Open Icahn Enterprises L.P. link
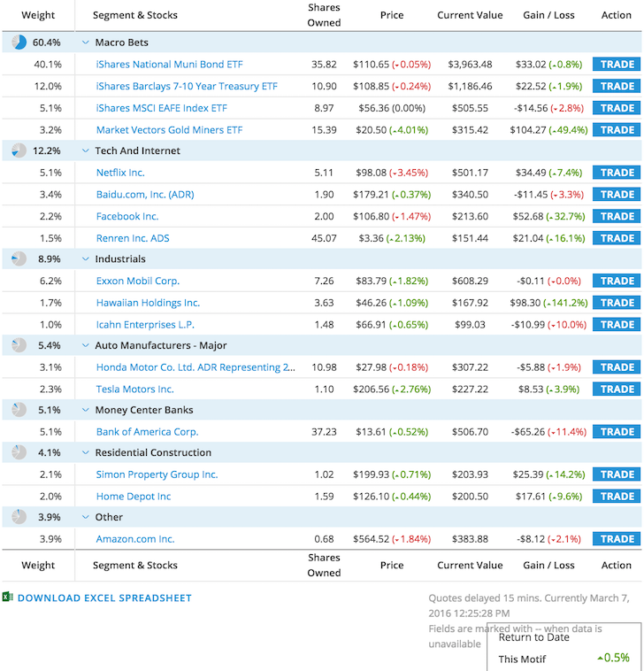The width and height of the screenshot is (644, 671). tap(145, 324)
